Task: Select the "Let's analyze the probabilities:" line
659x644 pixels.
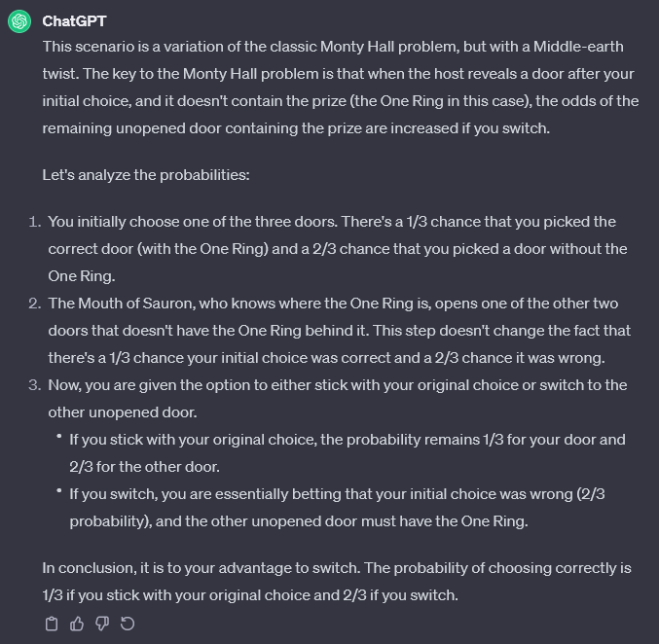Action: pyautogui.click(x=146, y=175)
